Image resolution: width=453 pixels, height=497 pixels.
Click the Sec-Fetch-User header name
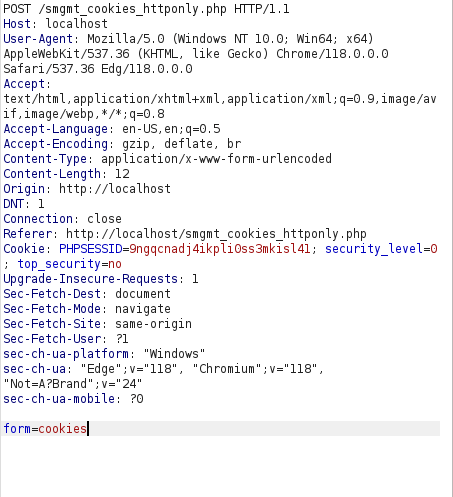52,339
